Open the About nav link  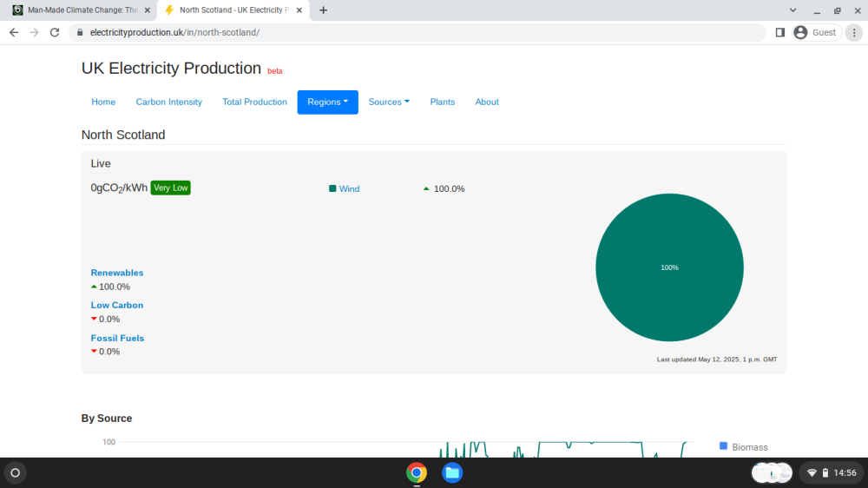click(x=487, y=102)
